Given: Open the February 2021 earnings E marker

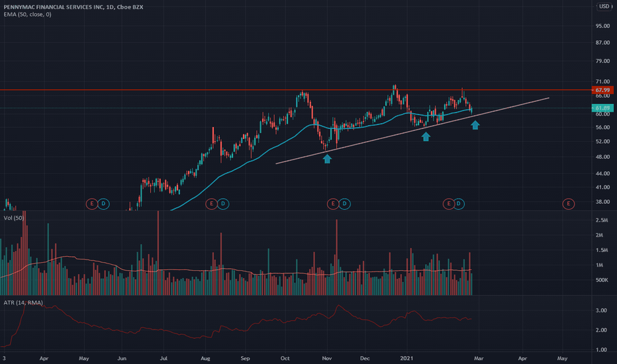Looking at the screenshot, I should coord(449,204).
